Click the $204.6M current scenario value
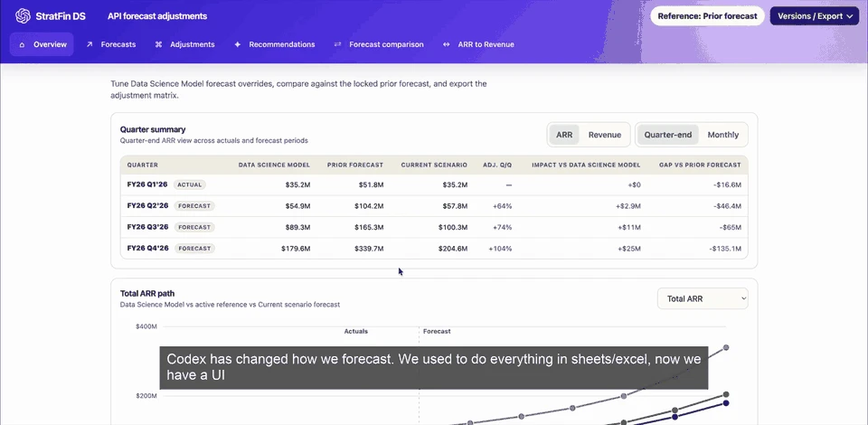The height and width of the screenshot is (425, 868). pos(453,249)
